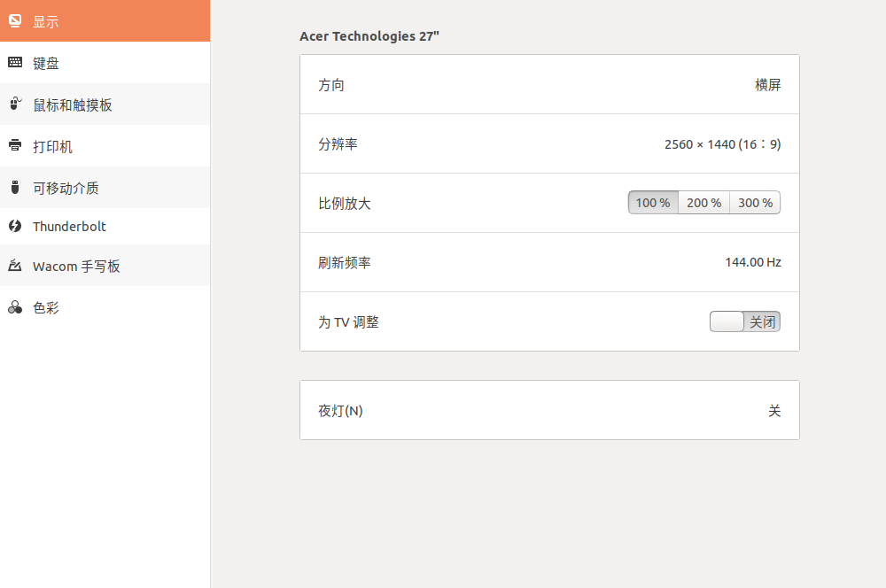Open the 显示 display settings panel

click(105, 21)
